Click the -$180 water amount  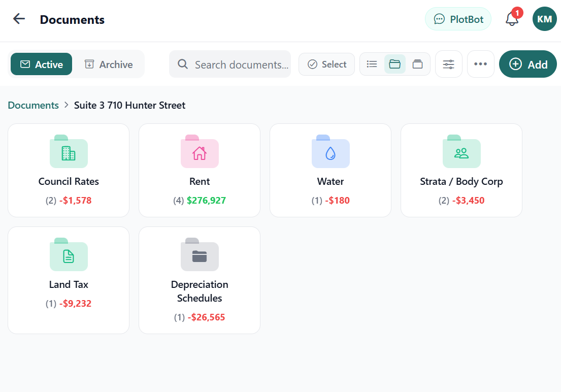[338, 201]
